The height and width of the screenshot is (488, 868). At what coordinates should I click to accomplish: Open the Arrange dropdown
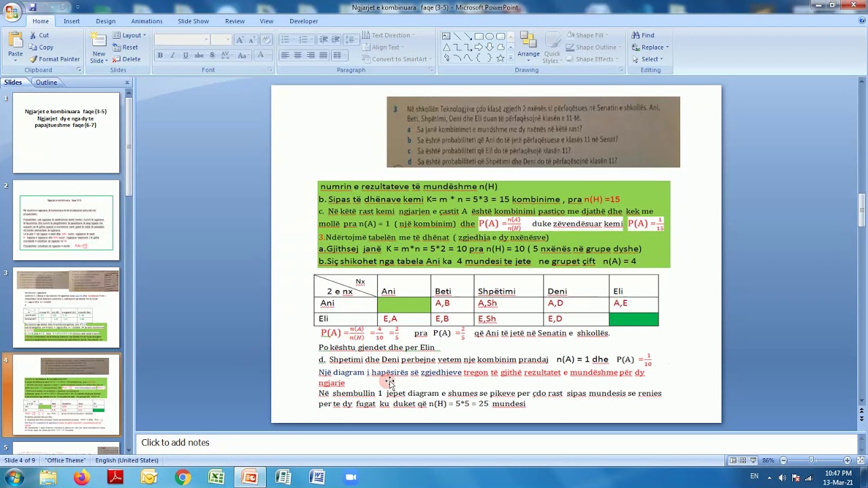pyautogui.click(x=528, y=46)
